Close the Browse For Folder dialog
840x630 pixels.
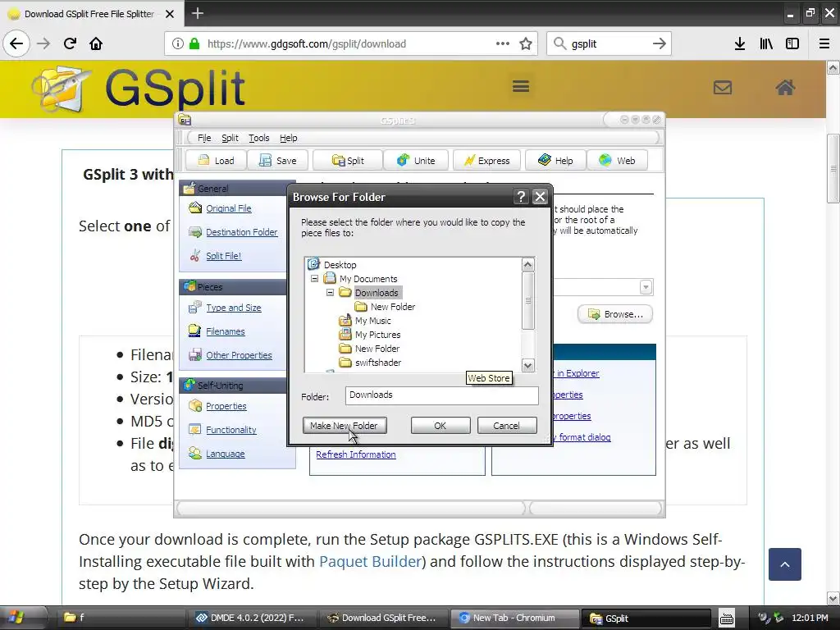coord(540,197)
